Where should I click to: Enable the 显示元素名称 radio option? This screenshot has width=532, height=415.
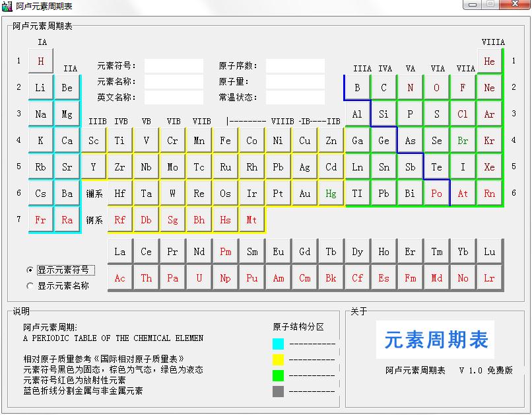(x=30, y=286)
